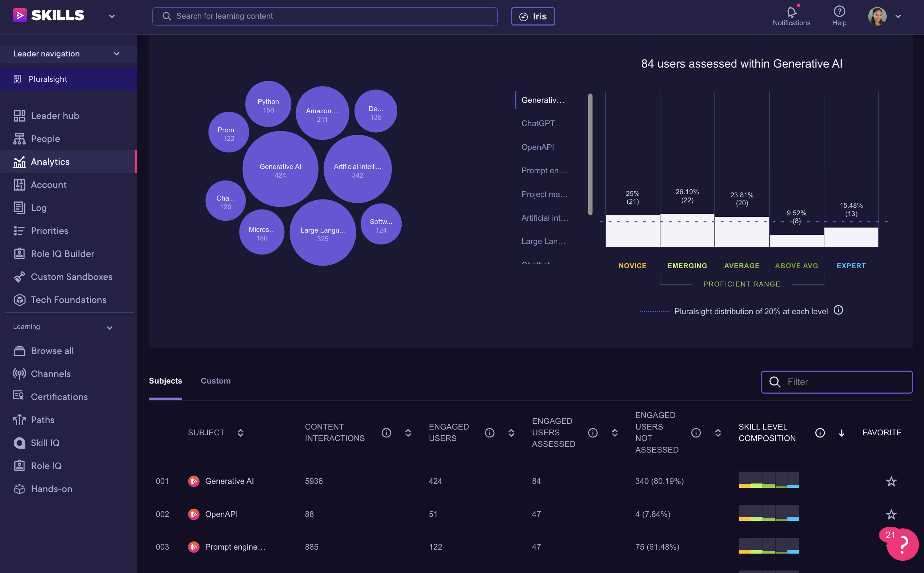This screenshot has width=924, height=573.
Task: Expand the Leader navigation dropdown
Action: 116,54
